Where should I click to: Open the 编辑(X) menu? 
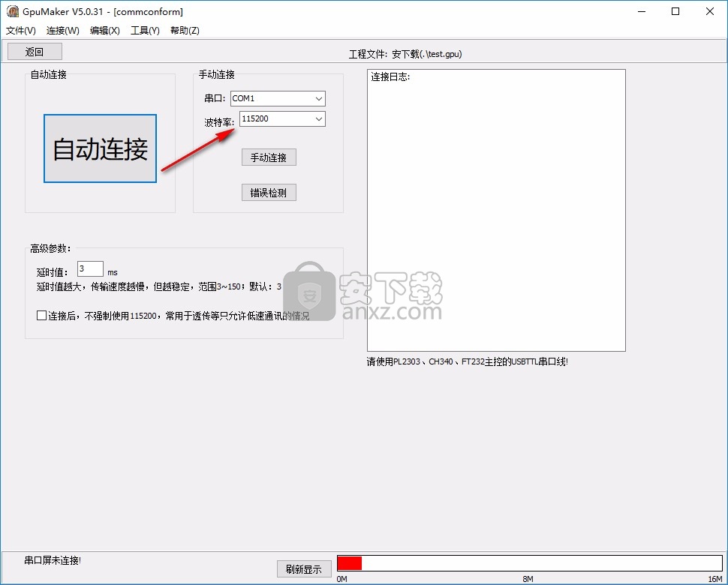(105, 31)
